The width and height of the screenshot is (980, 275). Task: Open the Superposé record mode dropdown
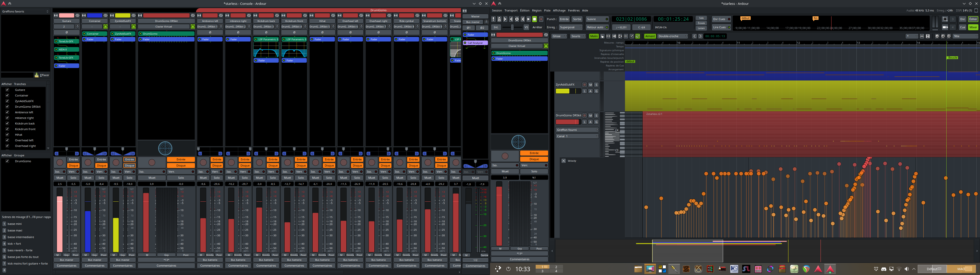(x=570, y=27)
